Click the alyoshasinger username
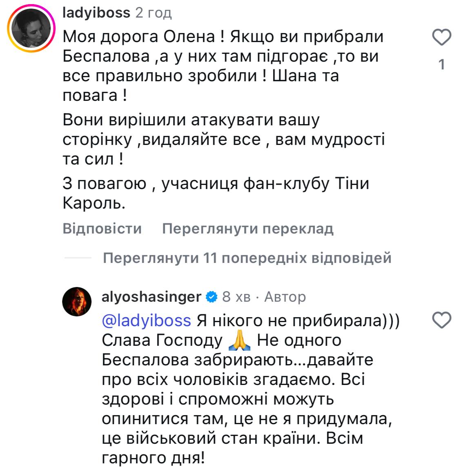 tap(150, 297)
